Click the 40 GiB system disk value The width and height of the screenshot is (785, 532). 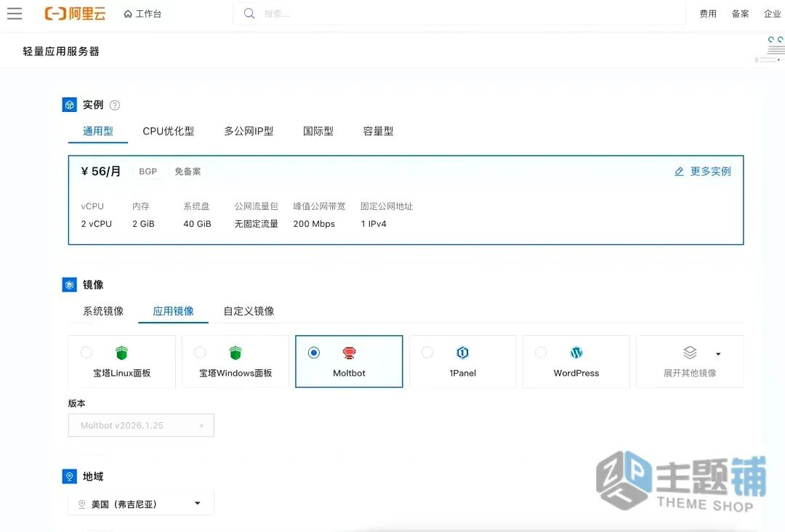tap(197, 225)
